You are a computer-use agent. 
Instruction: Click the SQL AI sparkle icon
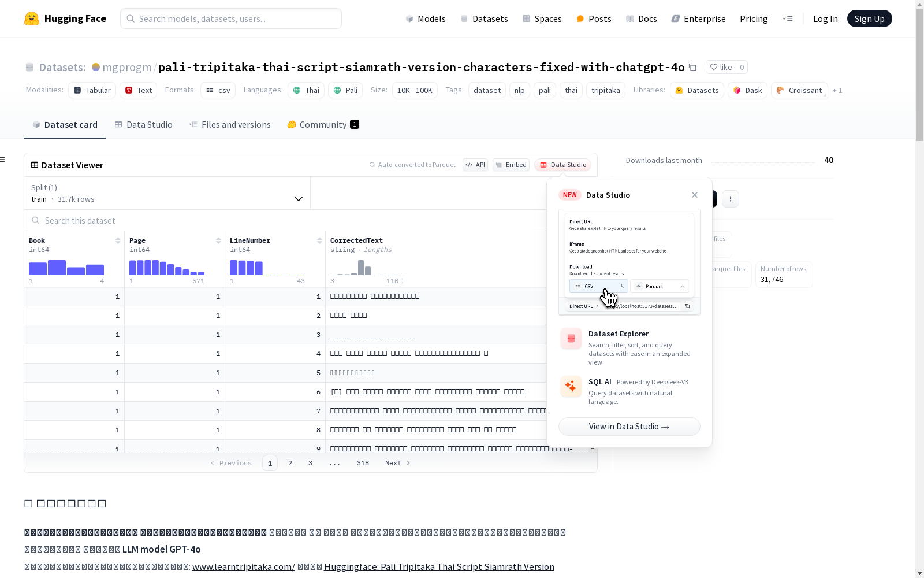pos(571,386)
